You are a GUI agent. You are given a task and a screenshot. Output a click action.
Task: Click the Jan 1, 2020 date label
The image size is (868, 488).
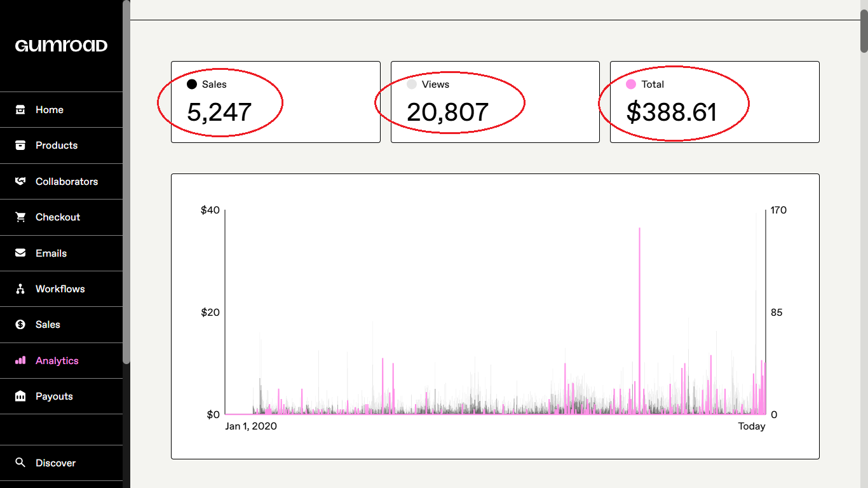coord(251,426)
